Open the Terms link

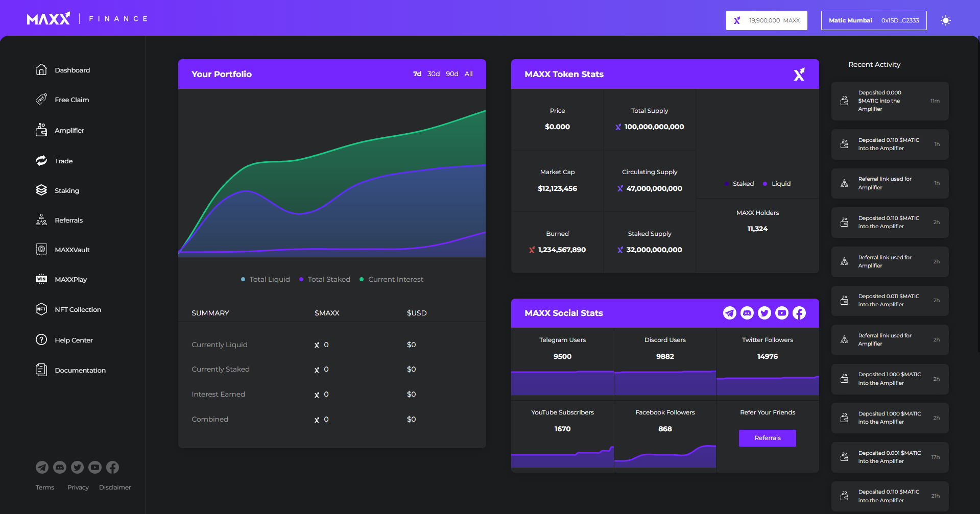click(x=45, y=487)
